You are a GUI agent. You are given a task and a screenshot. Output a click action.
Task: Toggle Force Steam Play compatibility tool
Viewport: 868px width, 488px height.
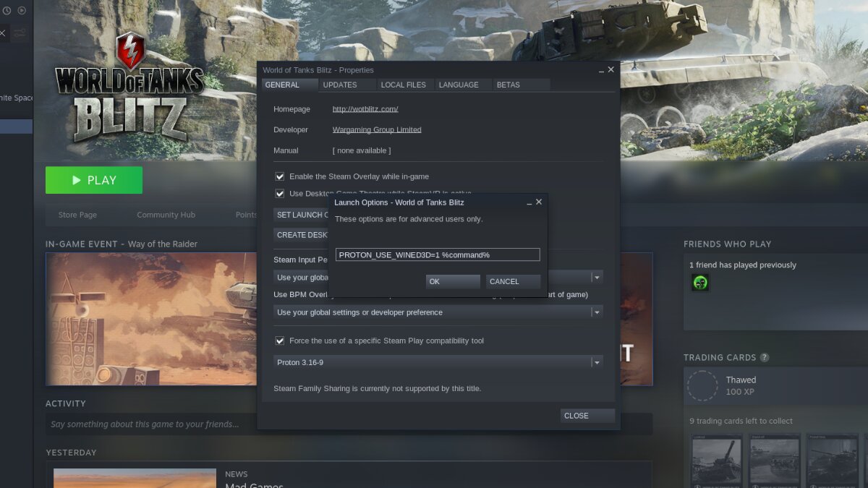click(x=280, y=341)
